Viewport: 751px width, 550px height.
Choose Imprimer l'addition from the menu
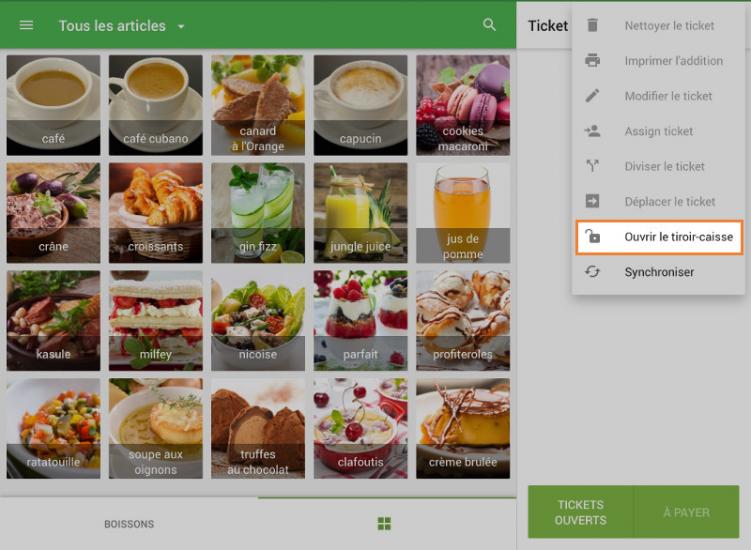pyautogui.click(x=673, y=61)
